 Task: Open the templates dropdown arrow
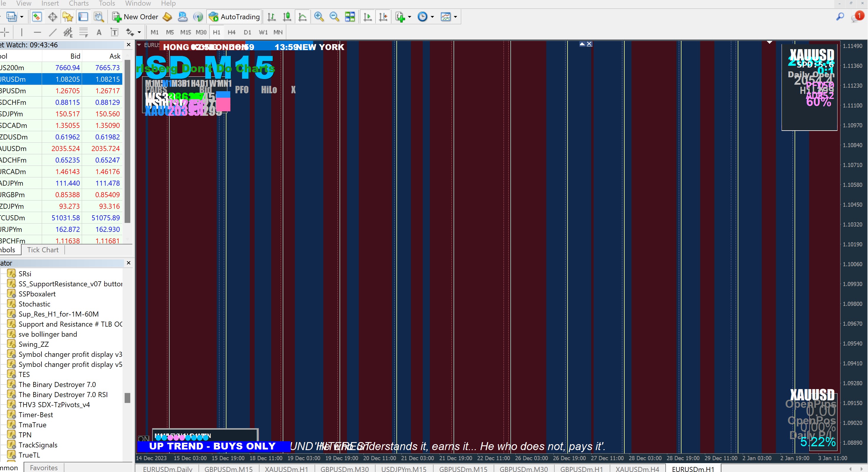455,17
